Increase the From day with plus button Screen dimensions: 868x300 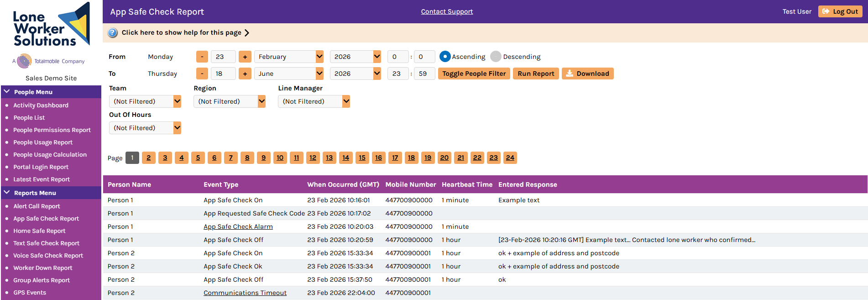point(245,57)
